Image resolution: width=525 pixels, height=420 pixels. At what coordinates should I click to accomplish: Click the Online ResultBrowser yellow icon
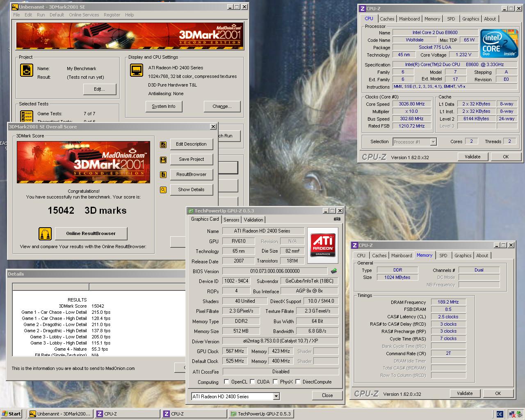pos(45,234)
